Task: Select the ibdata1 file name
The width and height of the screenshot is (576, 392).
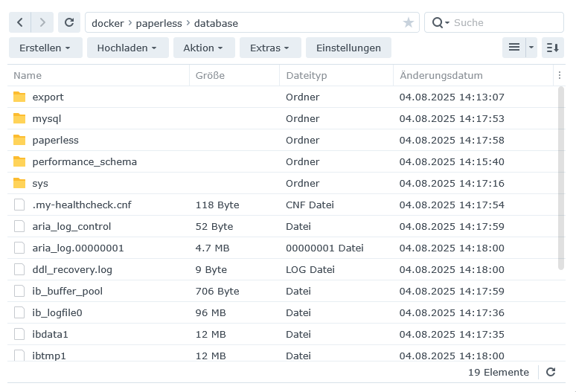Action: [x=50, y=335]
